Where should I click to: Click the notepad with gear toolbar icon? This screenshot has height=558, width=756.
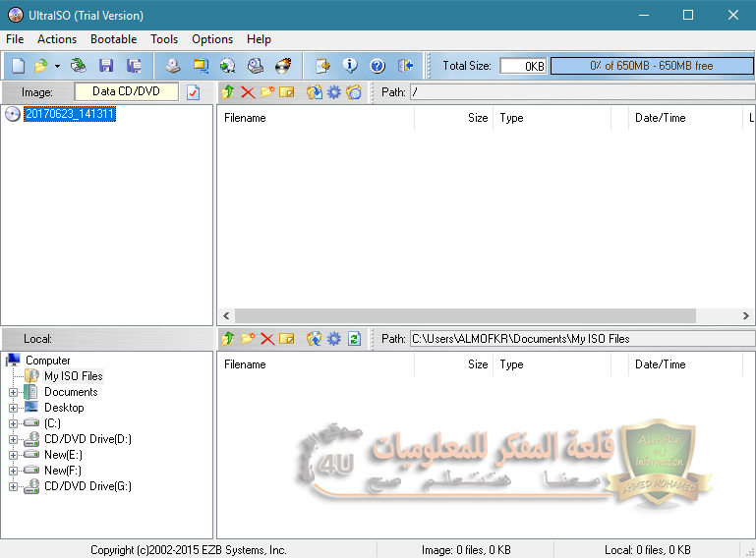322,66
